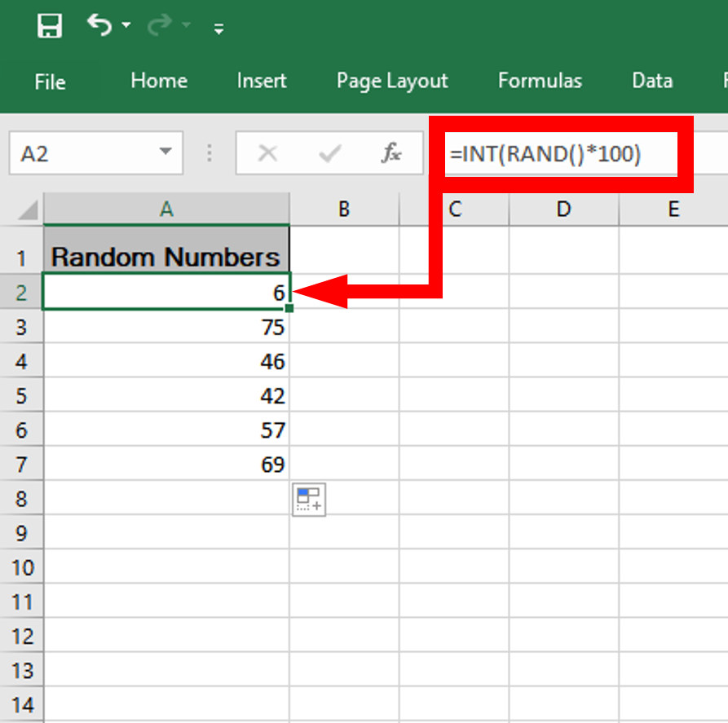This screenshot has height=723, width=728.
Task: Select row 9 header
Action: click(21, 533)
